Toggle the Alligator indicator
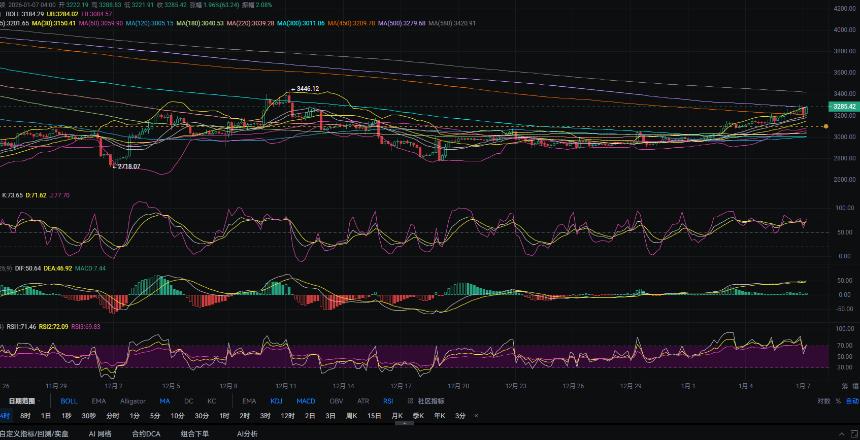This screenshot has height=440, width=860. tap(132, 401)
